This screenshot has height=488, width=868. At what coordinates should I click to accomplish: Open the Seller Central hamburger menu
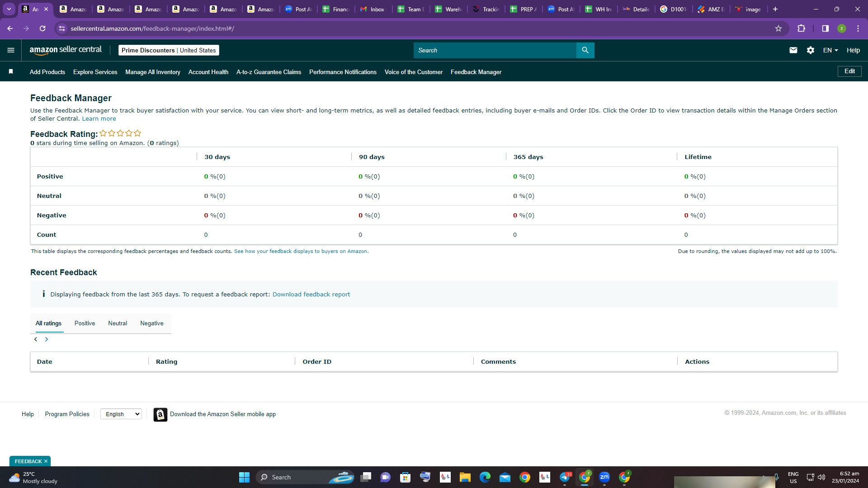coord(11,50)
